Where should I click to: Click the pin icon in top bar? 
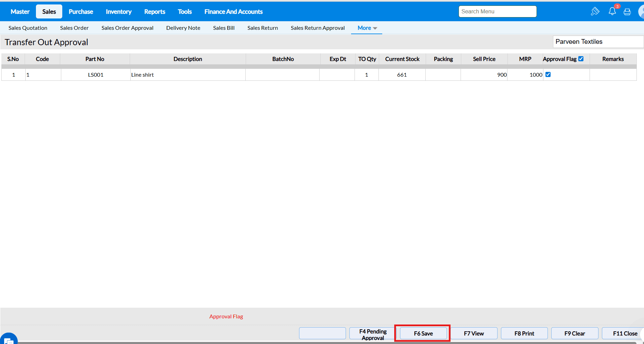pyautogui.click(x=595, y=11)
